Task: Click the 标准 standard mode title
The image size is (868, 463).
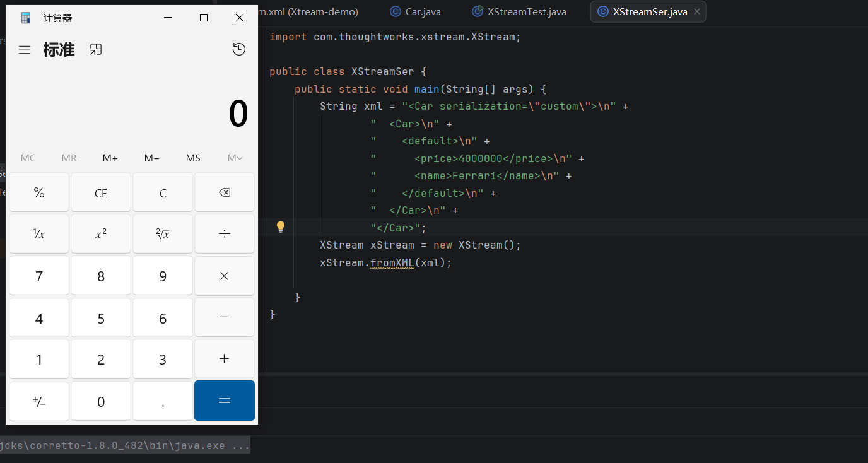Action: coord(59,50)
